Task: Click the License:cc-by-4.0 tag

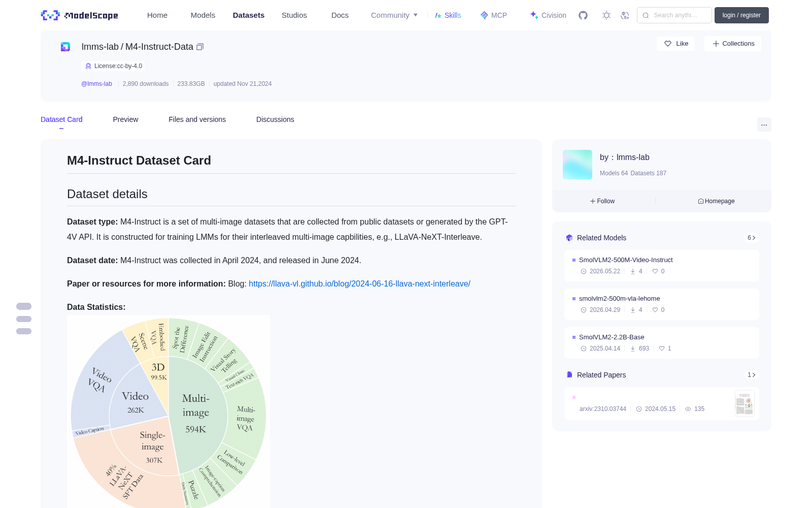Action: coord(113,66)
